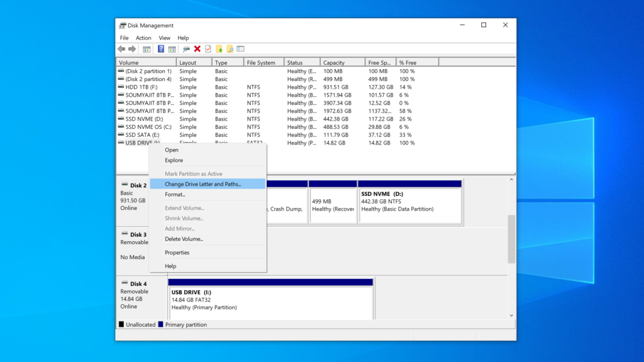Click Help at the bottom of context menu
The image size is (644, 362).
pyautogui.click(x=208, y=266)
